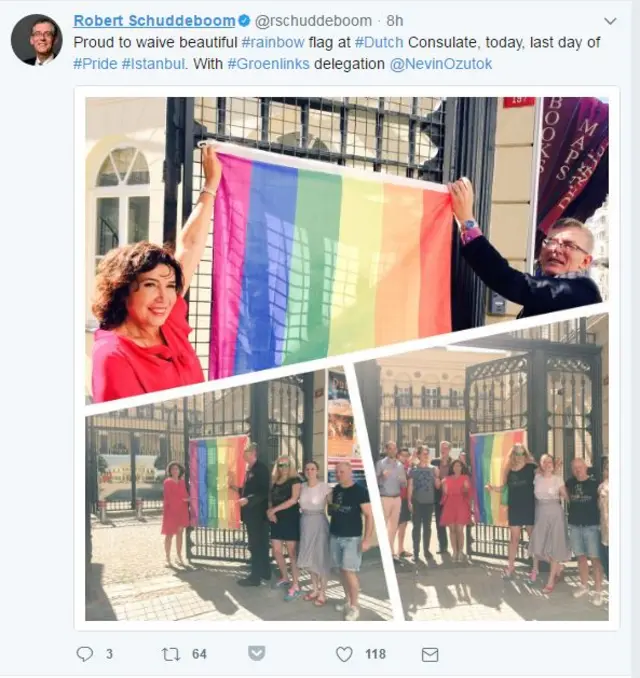Screen dimensions: 640x678
Task: Click the 8h timestamp
Action: coord(394,20)
